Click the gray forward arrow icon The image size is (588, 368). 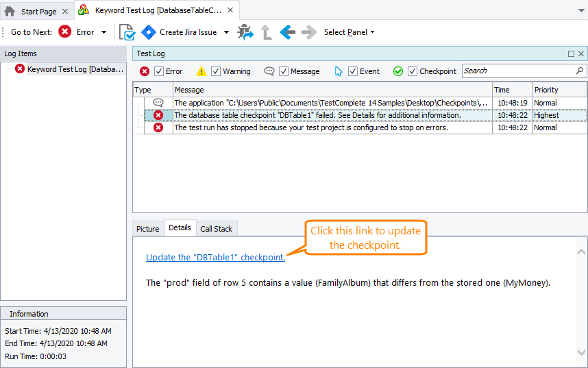[309, 32]
